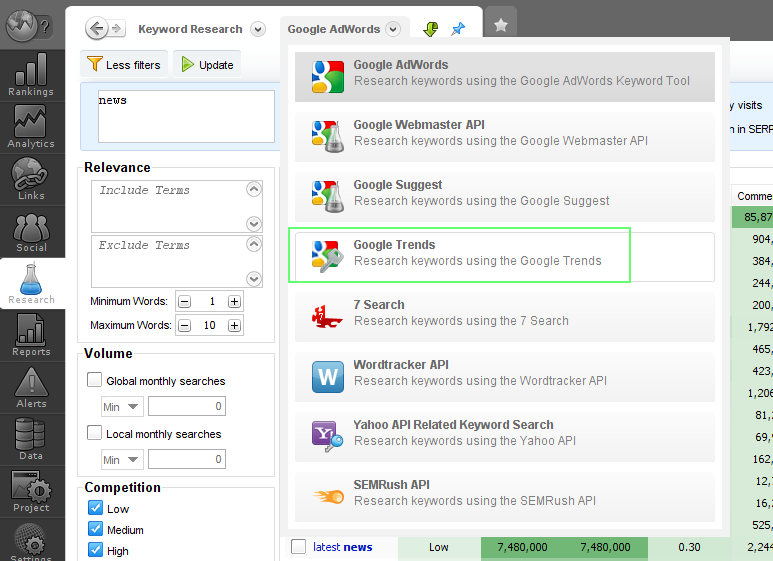Click the blue pin icon
This screenshot has width=773, height=561.
[x=458, y=29]
